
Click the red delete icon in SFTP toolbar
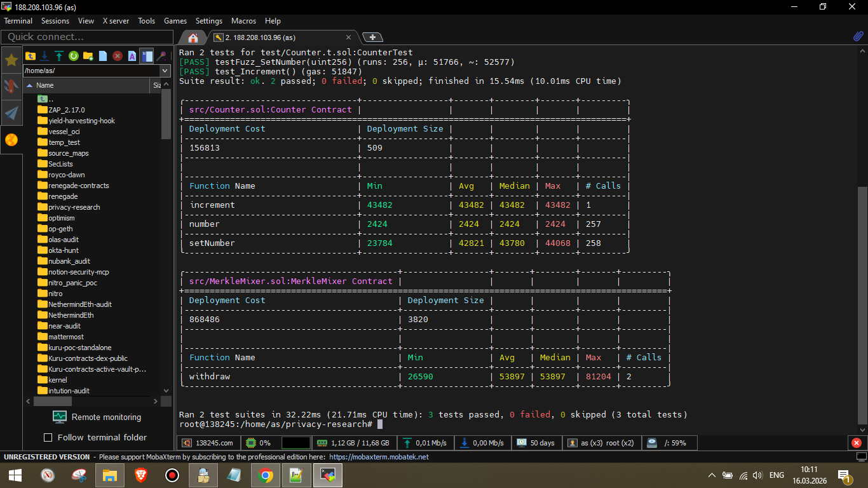pos(118,56)
